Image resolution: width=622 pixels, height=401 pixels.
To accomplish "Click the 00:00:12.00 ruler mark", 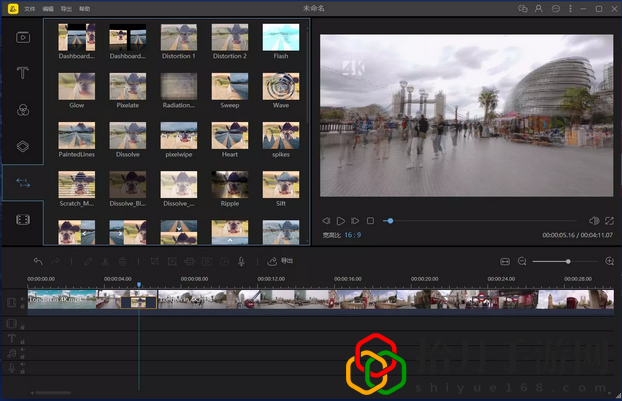I will click(x=271, y=279).
